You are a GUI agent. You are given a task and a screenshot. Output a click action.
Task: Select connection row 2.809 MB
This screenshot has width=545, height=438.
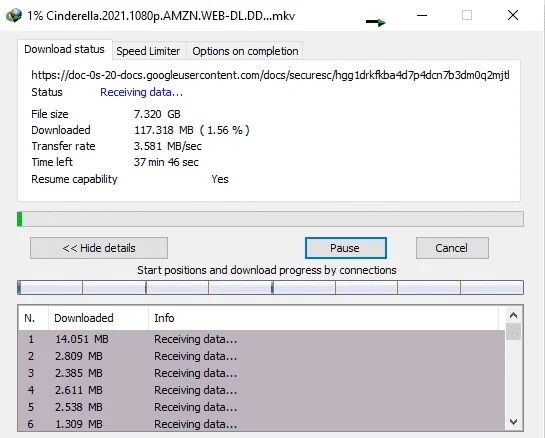click(261, 356)
